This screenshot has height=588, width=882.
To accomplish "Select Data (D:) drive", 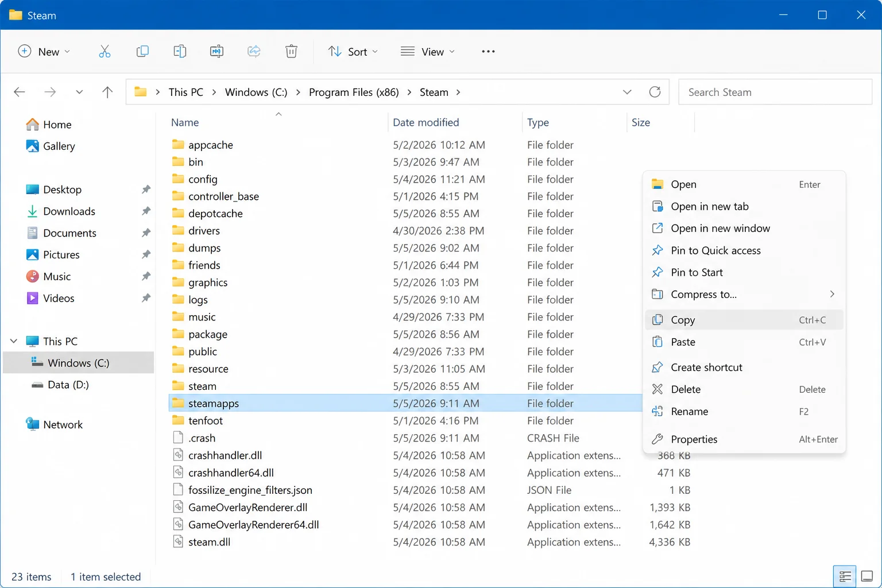I will tap(60, 385).
